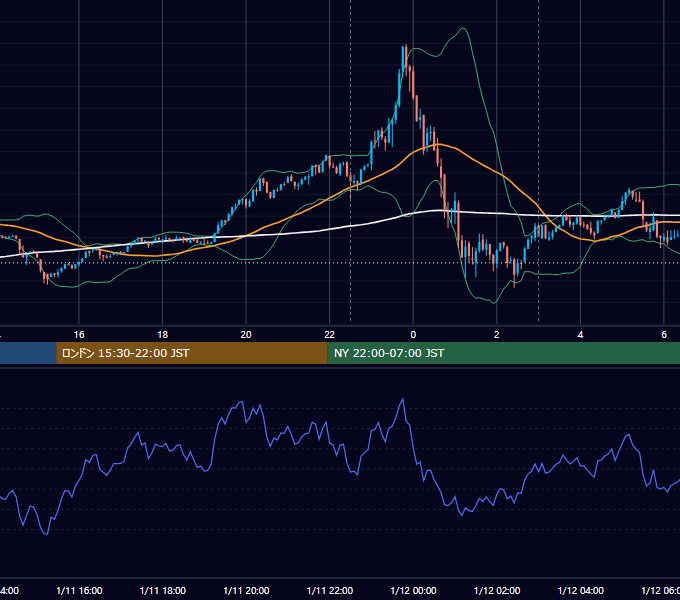680x600 pixels.
Task: Click the 0 hour label on upper axis
Action: pos(413,335)
